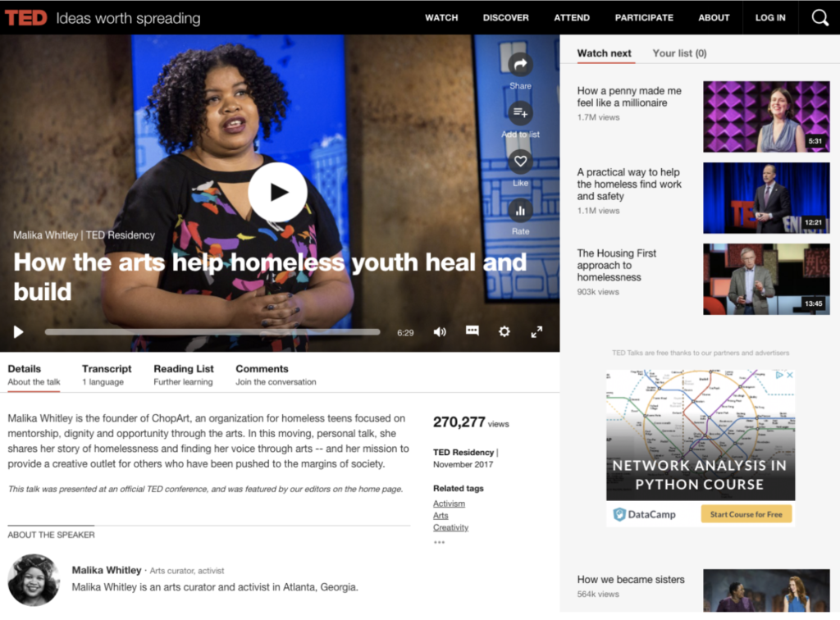Viewport: 840px width, 620px height.
Task: Enter fullscreen mode on the video
Action: coord(536,331)
